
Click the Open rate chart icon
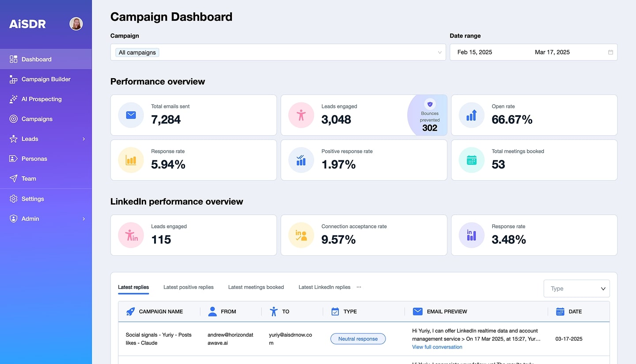[472, 115]
